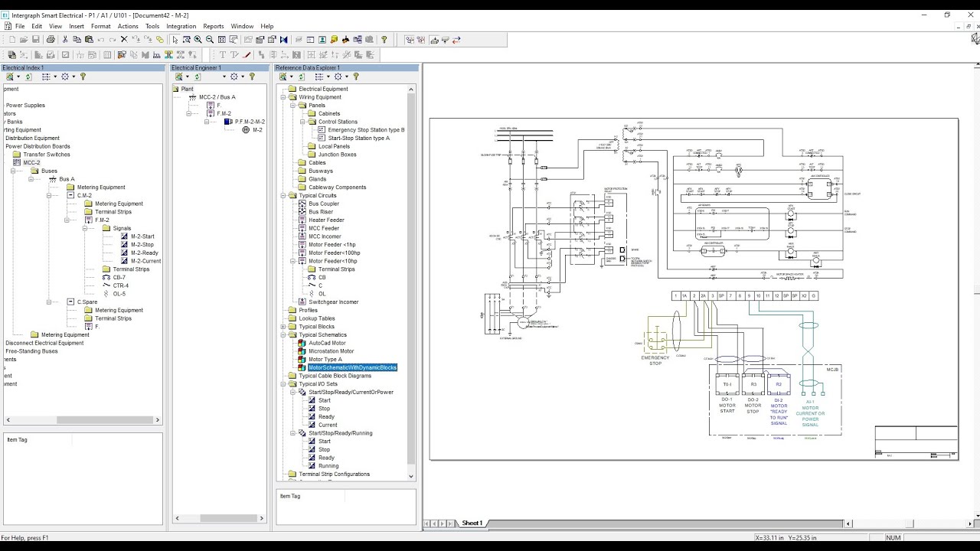Select the red line drawing tool

click(x=247, y=54)
